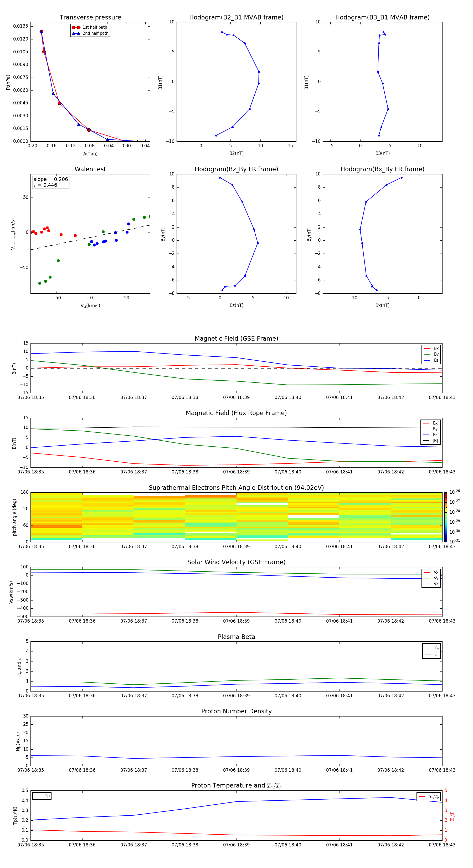Click the "r = 0.446" annotation
The height and width of the screenshot is (868, 473).
(x=45, y=185)
